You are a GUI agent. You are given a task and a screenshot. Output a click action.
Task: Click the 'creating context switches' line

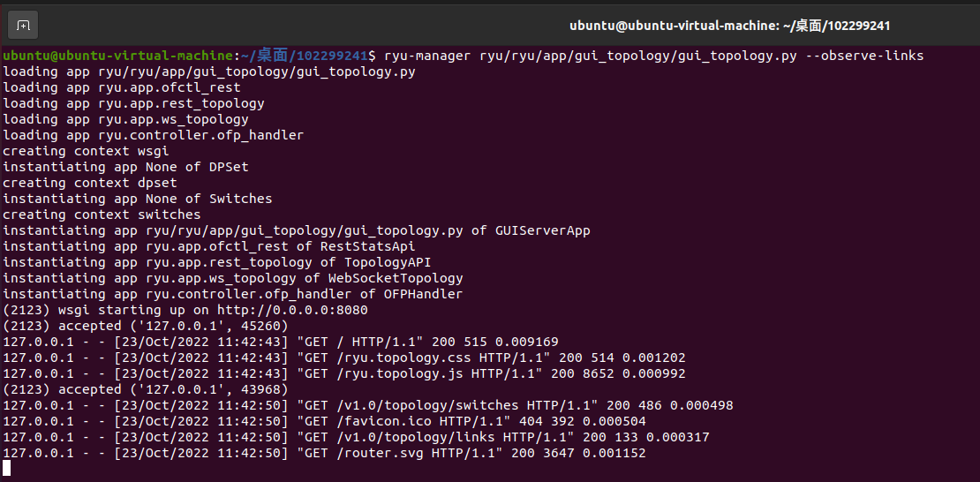click(102, 215)
